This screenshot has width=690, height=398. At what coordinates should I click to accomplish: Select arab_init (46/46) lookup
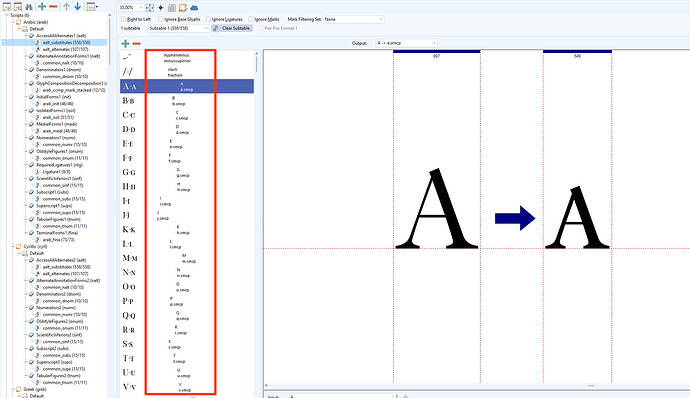pos(58,104)
